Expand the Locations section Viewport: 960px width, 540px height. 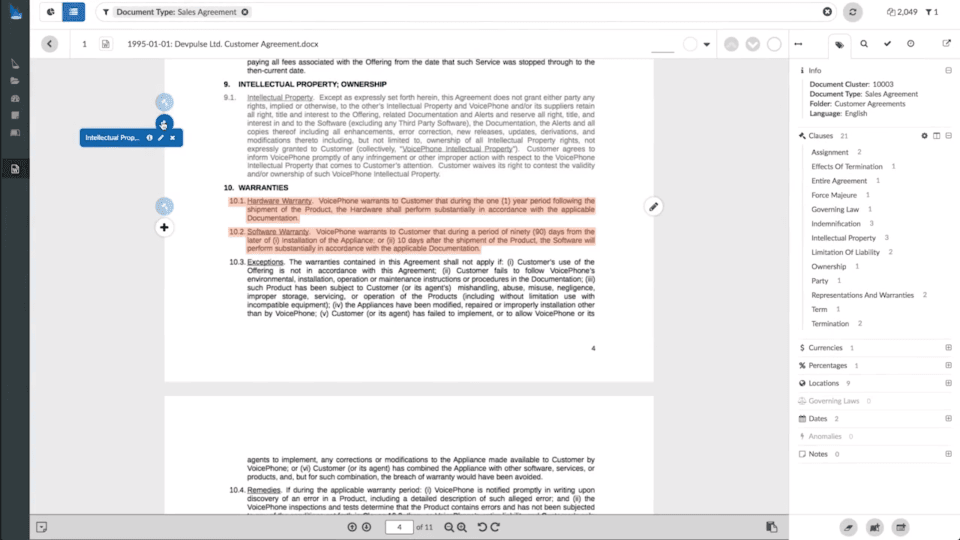click(948, 383)
